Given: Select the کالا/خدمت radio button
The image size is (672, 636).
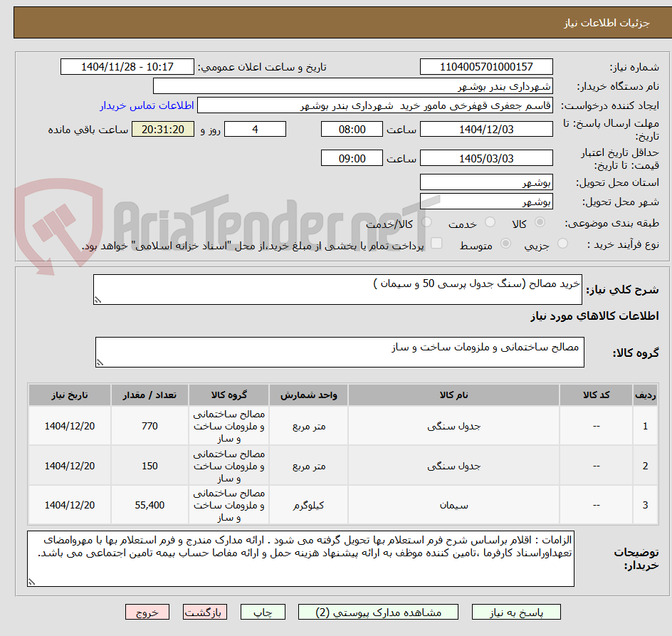Looking at the screenshot, I should [x=426, y=222].
